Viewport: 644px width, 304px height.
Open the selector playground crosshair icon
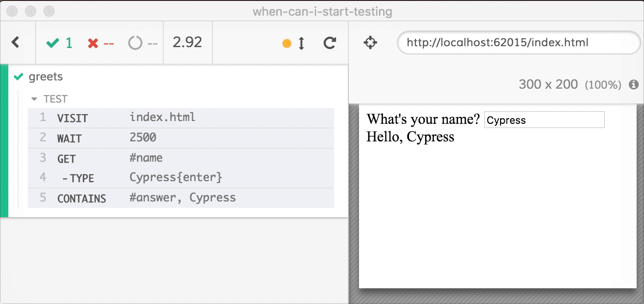(370, 43)
